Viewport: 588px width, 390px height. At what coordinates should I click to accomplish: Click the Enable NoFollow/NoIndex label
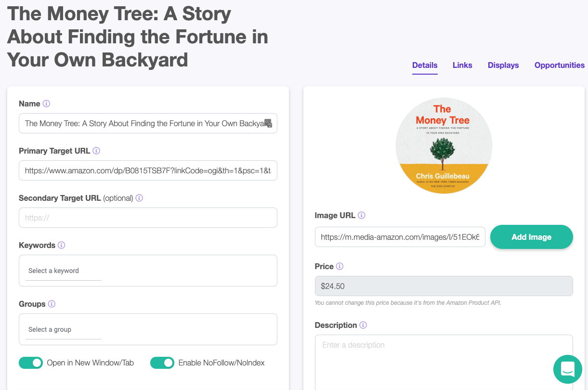(x=222, y=363)
